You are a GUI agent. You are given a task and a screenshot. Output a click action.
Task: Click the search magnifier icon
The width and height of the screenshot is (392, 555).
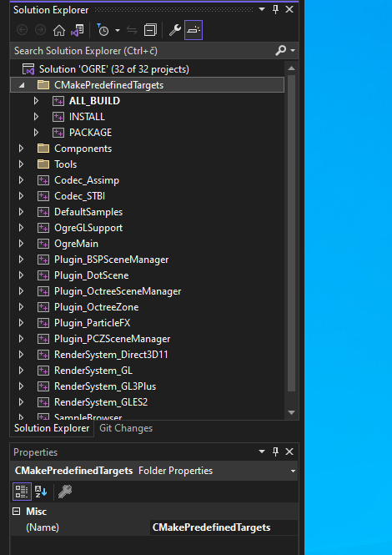click(x=280, y=51)
